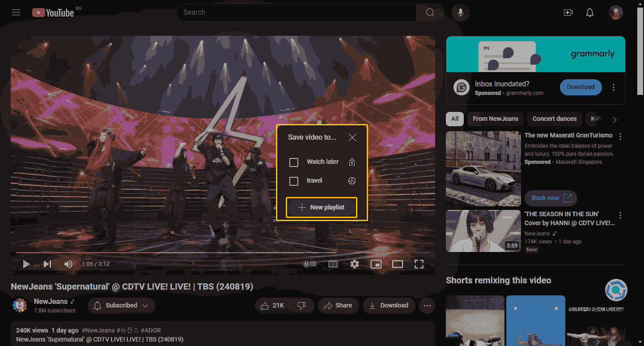
Task: Open Maserati ad options menu
Action: [x=620, y=136]
